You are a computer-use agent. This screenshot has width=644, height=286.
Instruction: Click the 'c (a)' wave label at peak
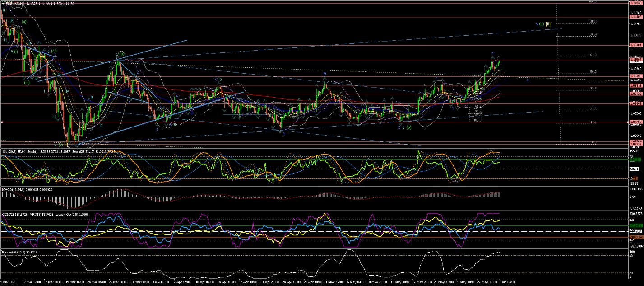(119, 54)
